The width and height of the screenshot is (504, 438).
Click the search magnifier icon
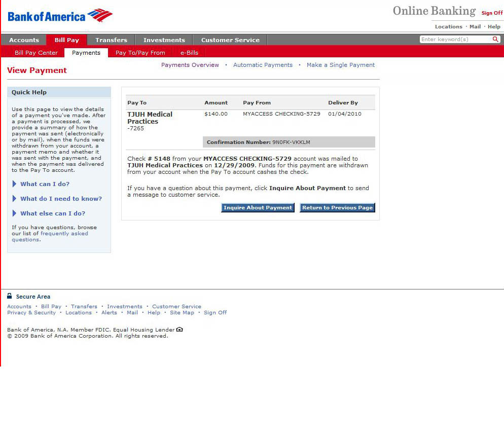[x=495, y=40]
